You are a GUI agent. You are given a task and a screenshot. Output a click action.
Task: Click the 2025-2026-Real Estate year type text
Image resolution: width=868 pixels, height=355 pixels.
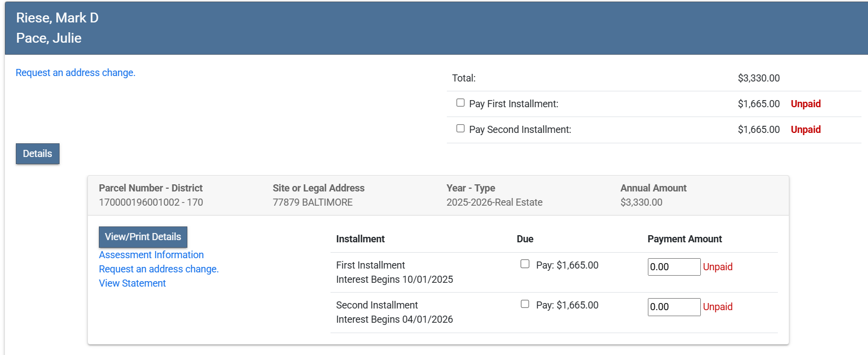click(494, 202)
